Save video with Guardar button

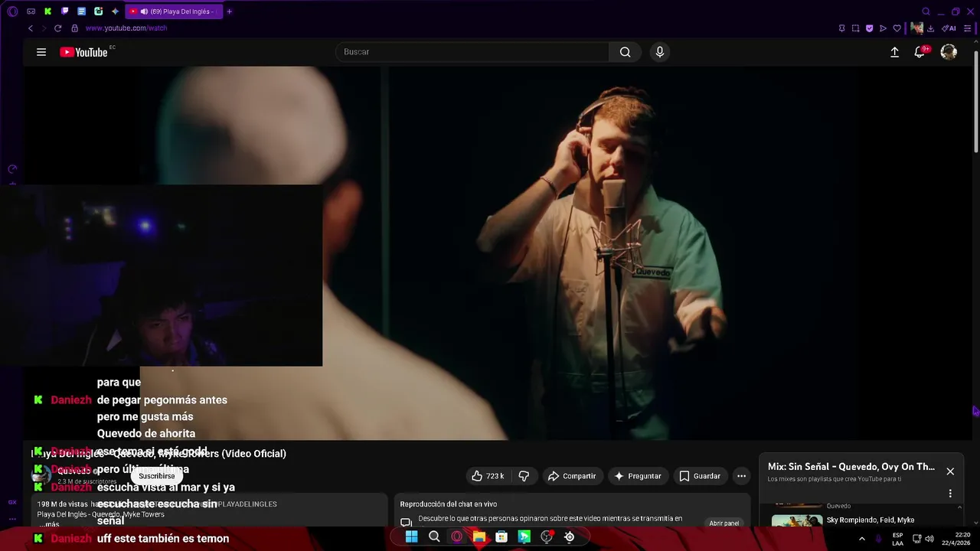click(700, 476)
